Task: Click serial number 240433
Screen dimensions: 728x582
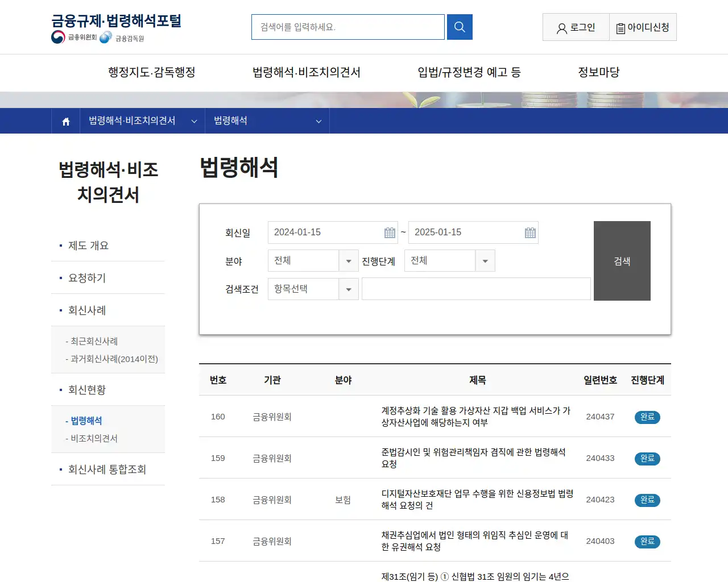Action: tap(600, 458)
